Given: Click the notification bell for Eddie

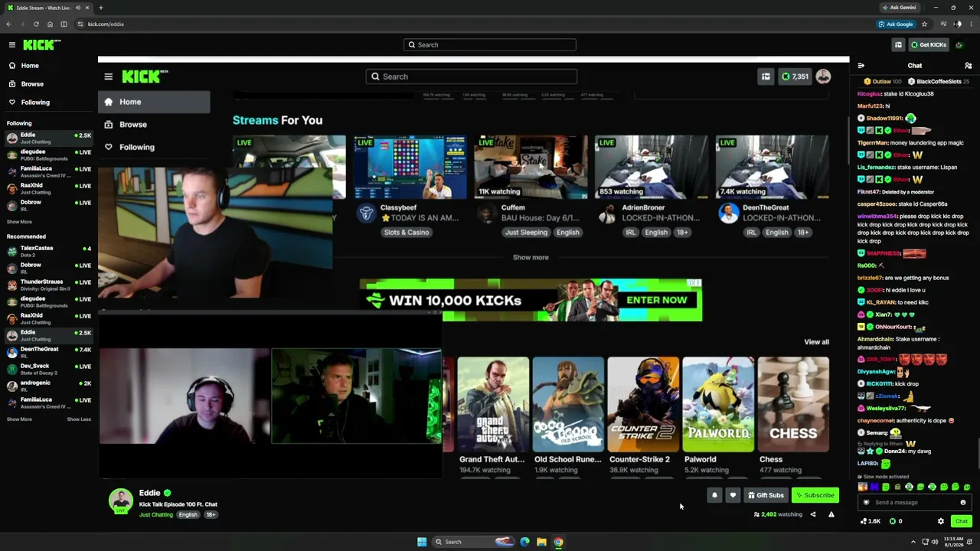Looking at the screenshot, I should 714,495.
